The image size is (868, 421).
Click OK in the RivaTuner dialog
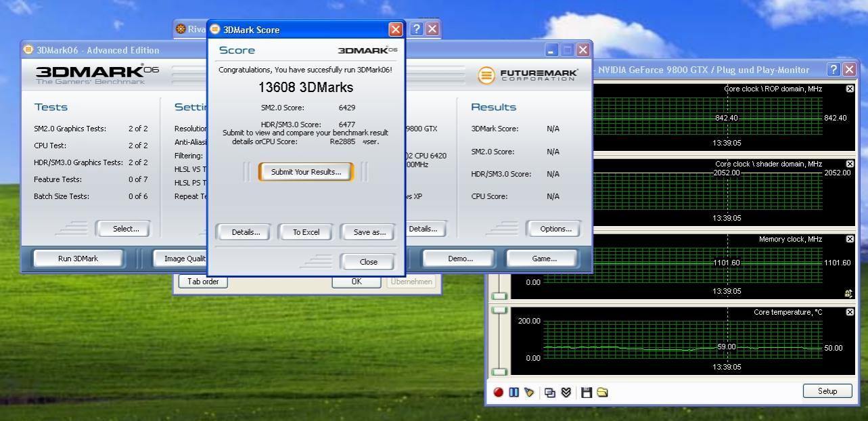(x=357, y=282)
